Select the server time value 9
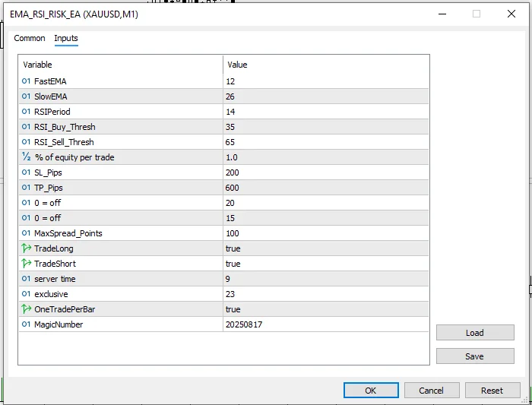 (228, 279)
